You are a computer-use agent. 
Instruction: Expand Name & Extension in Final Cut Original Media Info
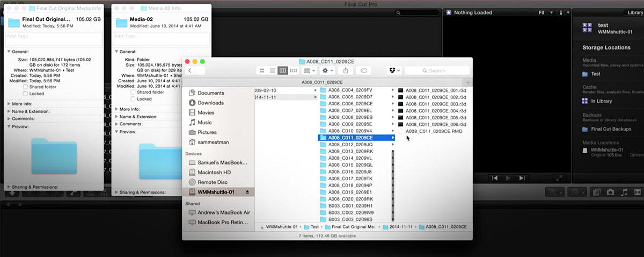point(9,111)
